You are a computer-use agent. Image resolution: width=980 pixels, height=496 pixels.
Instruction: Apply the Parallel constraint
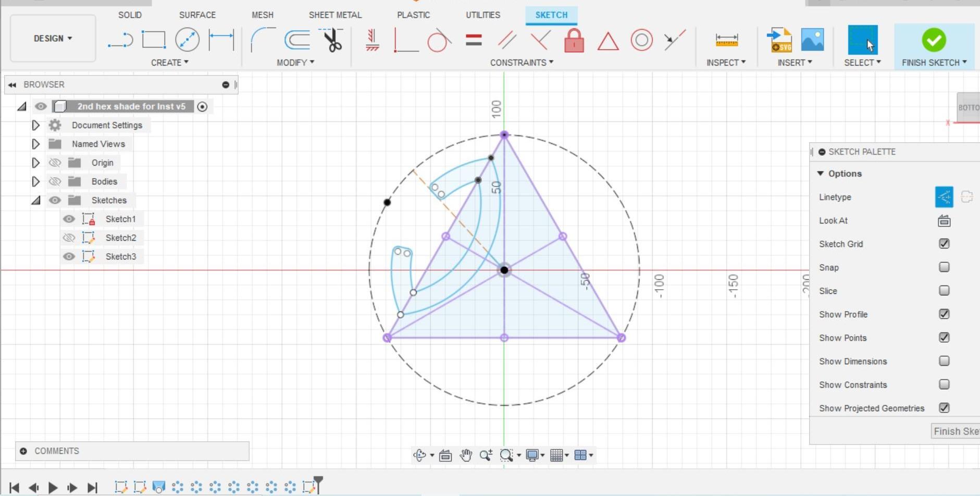click(x=506, y=40)
